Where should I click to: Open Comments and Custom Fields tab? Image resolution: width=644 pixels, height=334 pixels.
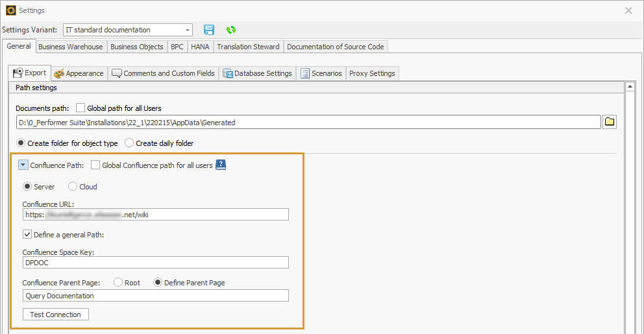(163, 73)
